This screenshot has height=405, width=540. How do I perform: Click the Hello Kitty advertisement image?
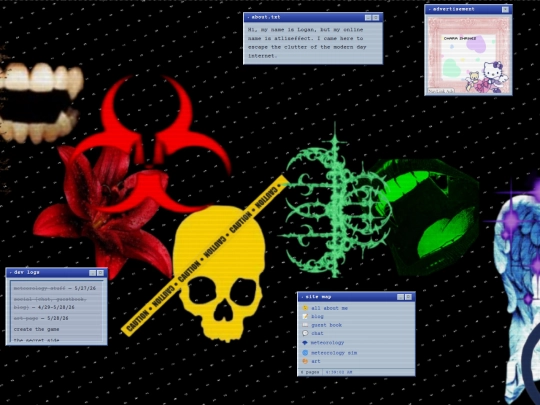click(468, 55)
